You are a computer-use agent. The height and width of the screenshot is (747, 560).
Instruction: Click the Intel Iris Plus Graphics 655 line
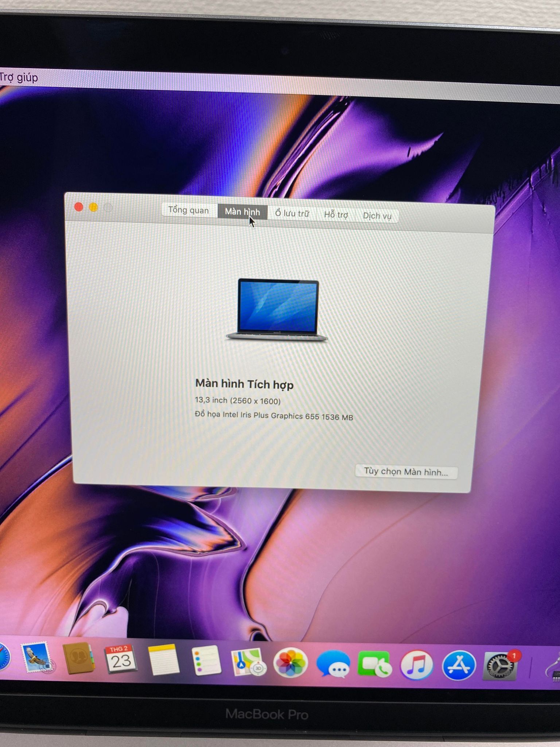click(x=274, y=416)
